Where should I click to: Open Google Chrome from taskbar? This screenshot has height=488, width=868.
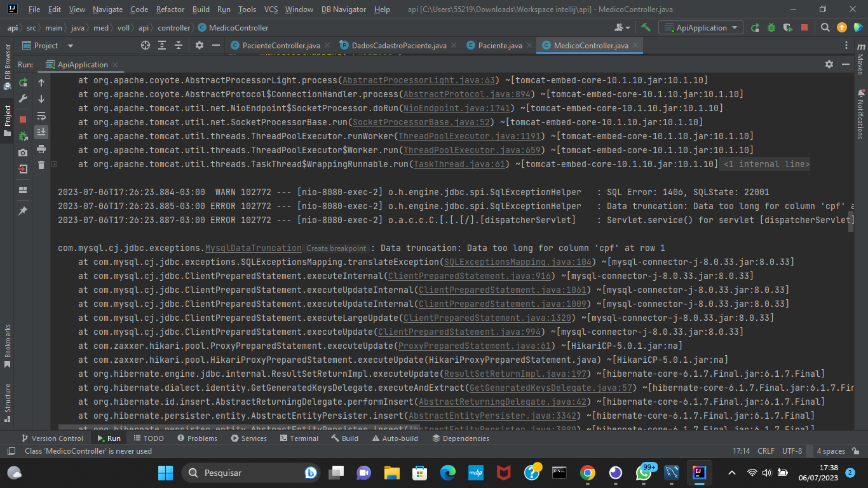(588, 473)
